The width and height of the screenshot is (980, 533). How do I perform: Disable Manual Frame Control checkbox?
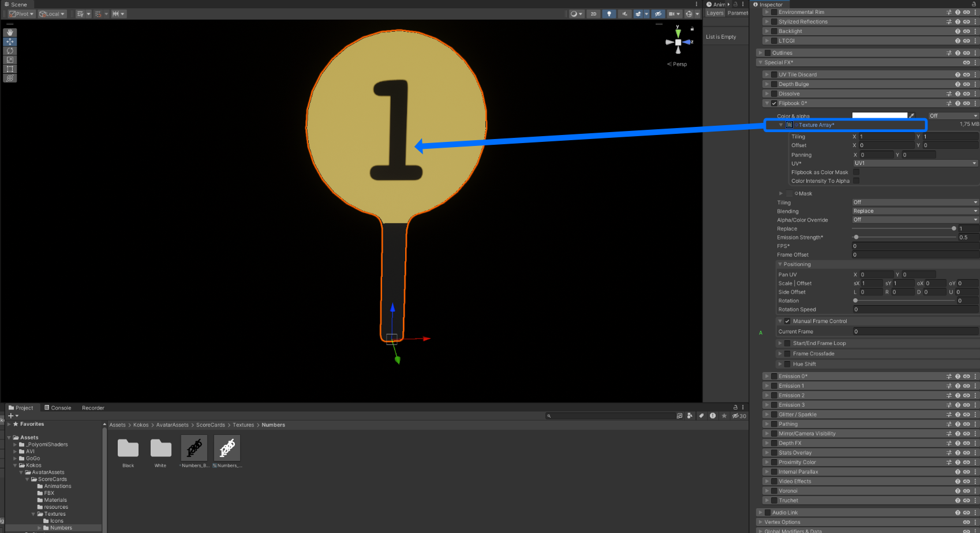point(787,321)
